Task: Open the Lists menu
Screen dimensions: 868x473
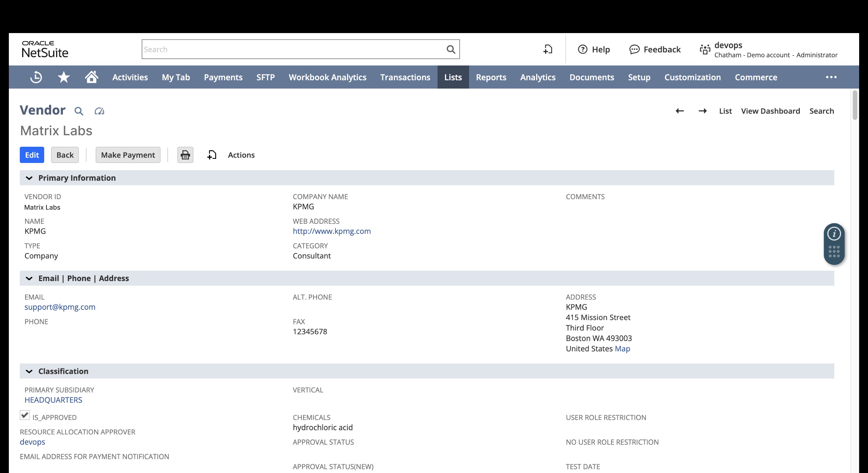Action: coord(453,77)
